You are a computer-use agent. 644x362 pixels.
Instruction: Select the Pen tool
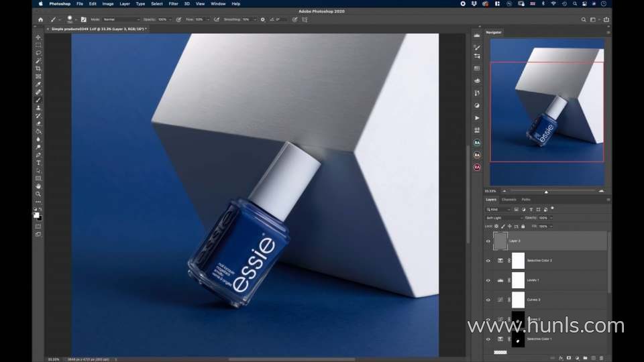click(x=38, y=155)
